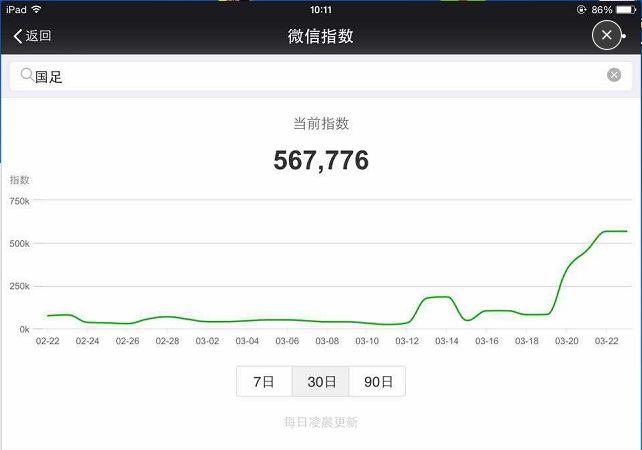Tap the rotation lock status icon
This screenshot has width=642, height=450.
581,9
